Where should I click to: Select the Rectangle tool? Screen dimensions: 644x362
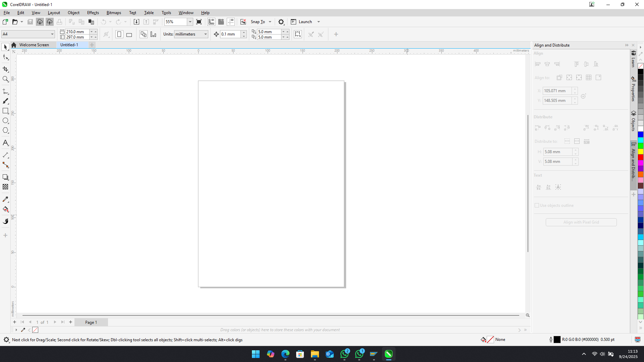click(x=5, y=111)
